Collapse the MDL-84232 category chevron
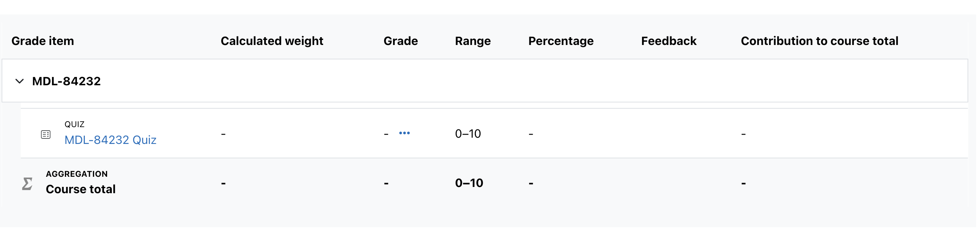This screenshot has width=980, height=237. coord(20,81)
